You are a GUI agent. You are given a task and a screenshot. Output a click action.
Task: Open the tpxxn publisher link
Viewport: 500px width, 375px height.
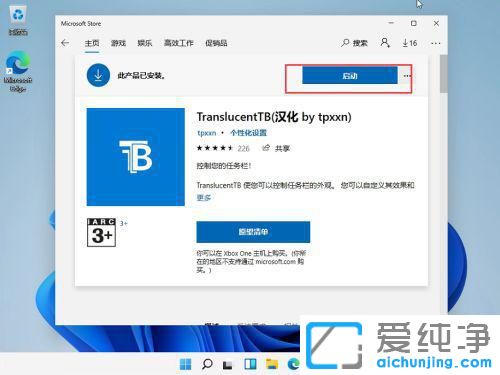click(207, 133)
